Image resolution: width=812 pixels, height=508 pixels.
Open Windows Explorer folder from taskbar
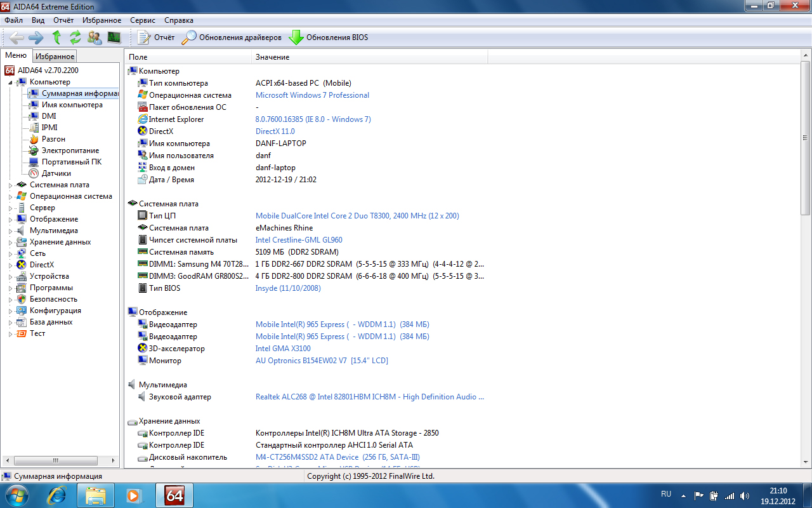[x=96, y=495]
